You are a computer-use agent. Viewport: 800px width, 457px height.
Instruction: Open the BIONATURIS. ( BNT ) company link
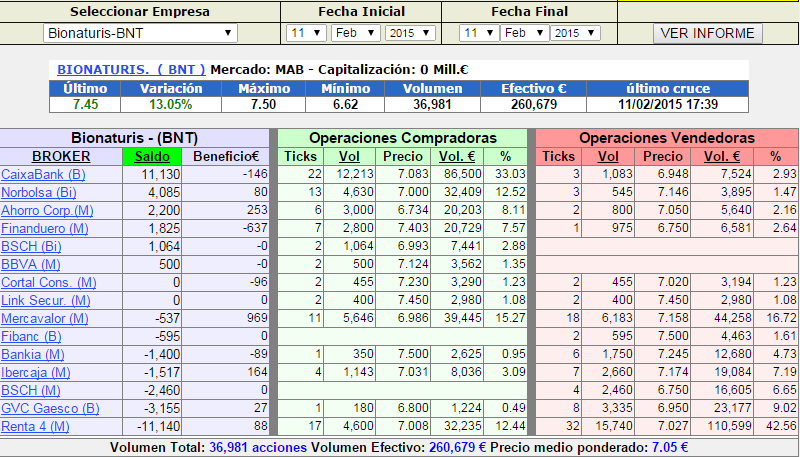click(131, 70)
